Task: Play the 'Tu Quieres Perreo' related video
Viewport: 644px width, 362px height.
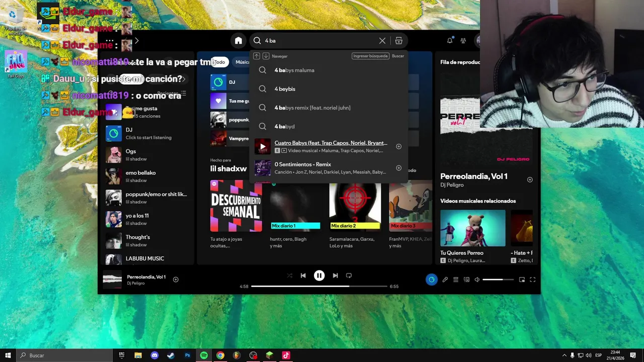Action: pyautogui.click(x=473, y=228)
